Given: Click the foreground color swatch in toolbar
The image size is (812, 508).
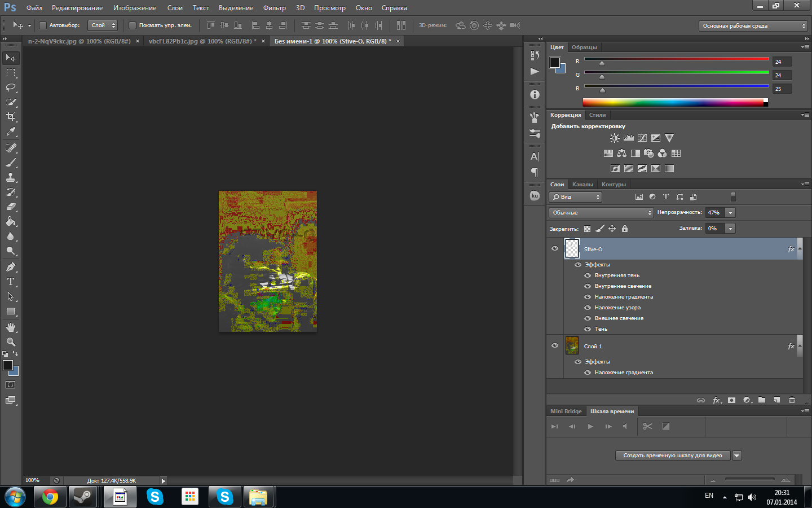Looking at the screenshot, I should [x=8, y=365].
